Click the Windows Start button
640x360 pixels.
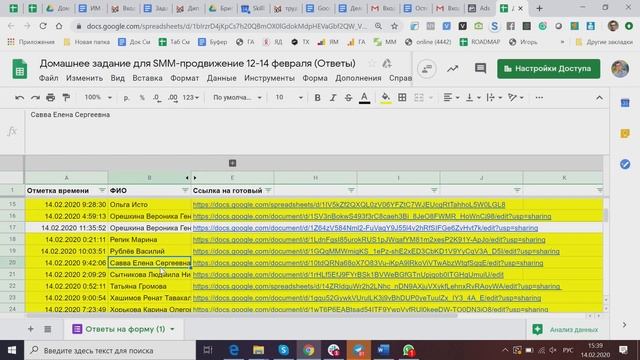click(12, 350)
